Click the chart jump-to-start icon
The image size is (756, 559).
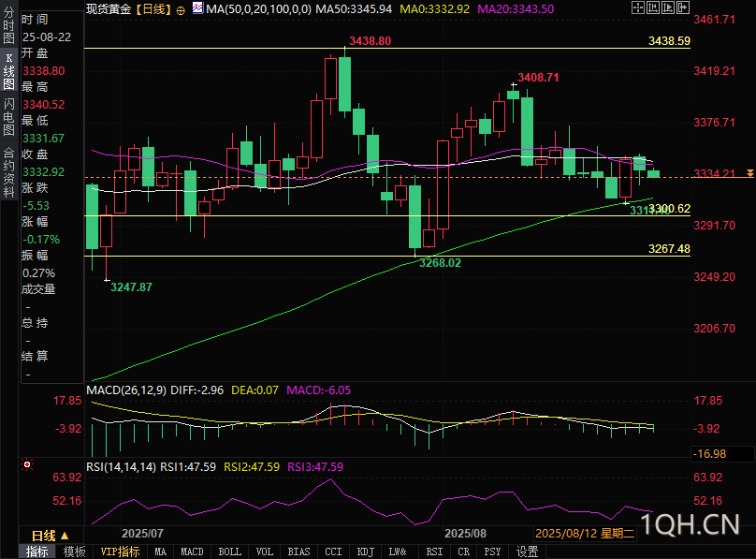click(x=653, y=7)
